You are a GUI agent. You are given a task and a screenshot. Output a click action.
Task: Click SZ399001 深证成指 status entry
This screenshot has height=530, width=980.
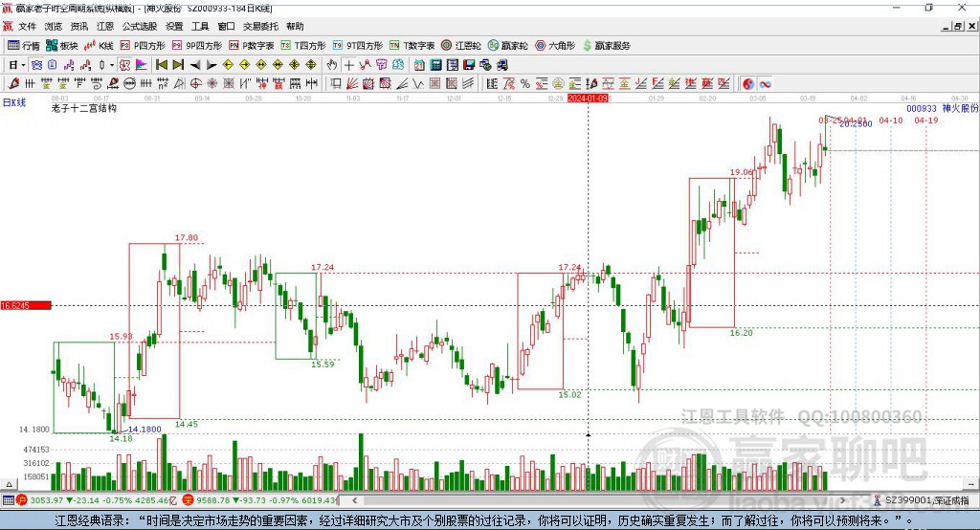pos(922,500)
